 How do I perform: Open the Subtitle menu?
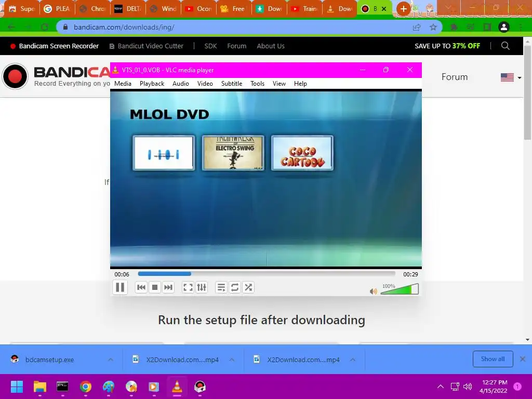coord(232,84)
